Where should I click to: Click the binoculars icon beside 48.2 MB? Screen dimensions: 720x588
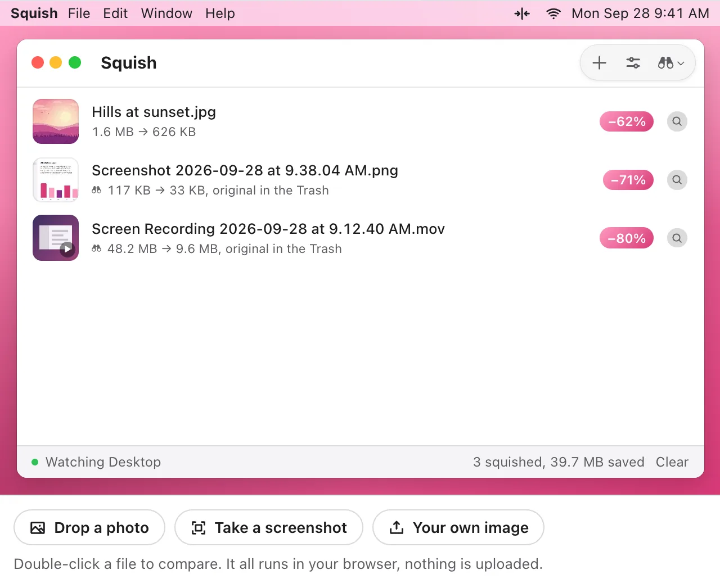click(97, 249)
